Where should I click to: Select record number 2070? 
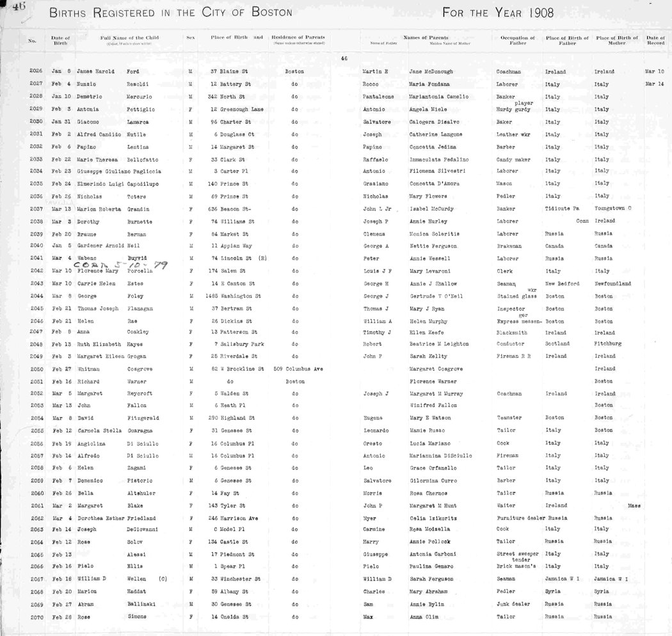point(37,617)
